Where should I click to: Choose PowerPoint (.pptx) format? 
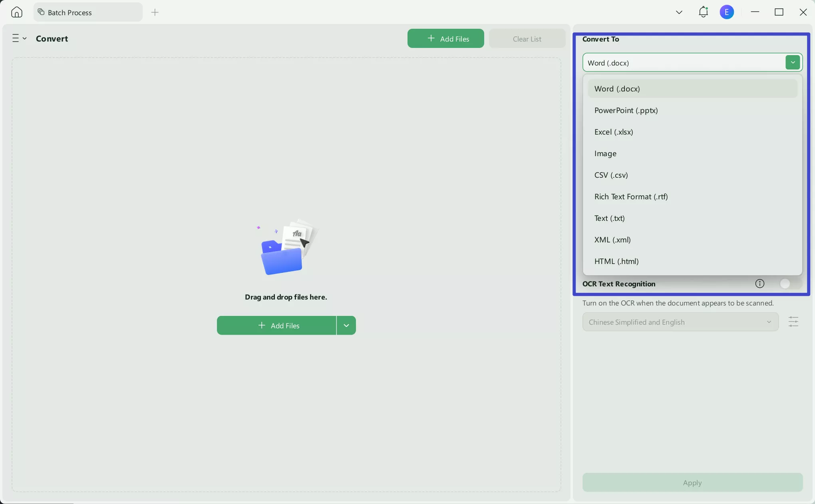click(626, 110)
